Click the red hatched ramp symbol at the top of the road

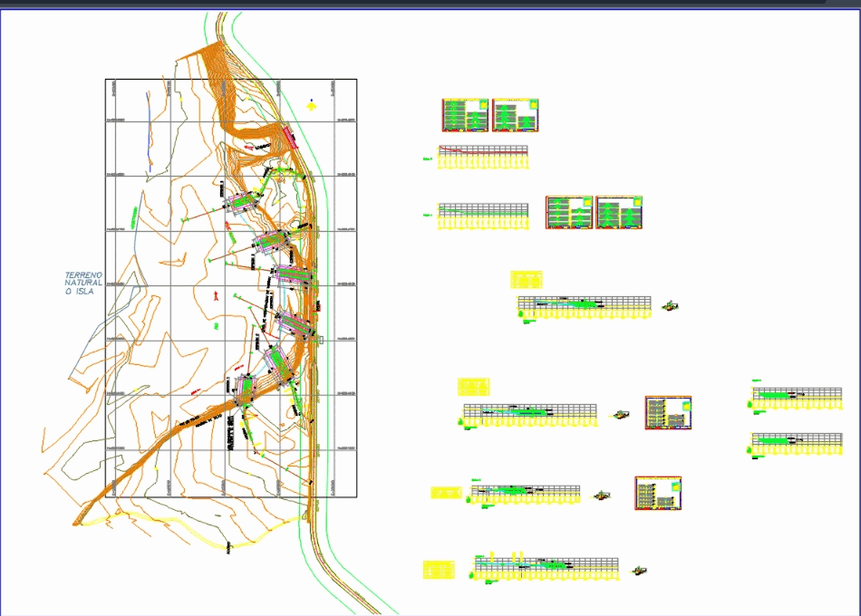[290, 137]
